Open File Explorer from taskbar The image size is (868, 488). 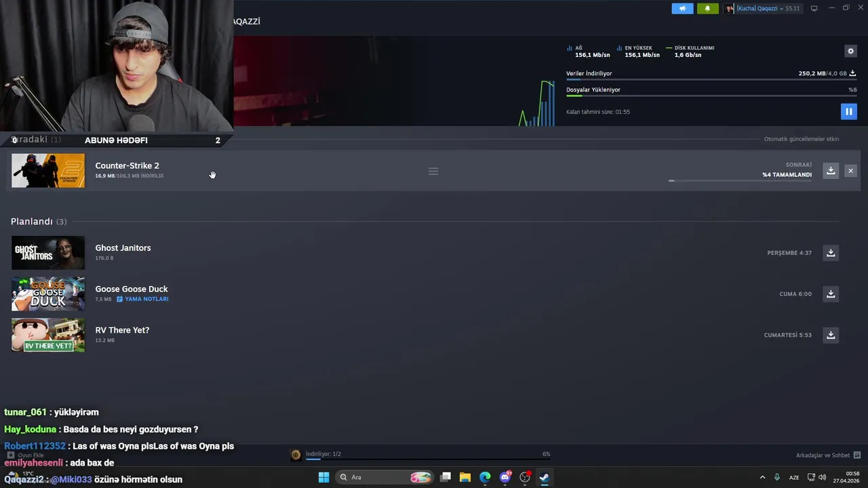(465, 477)
